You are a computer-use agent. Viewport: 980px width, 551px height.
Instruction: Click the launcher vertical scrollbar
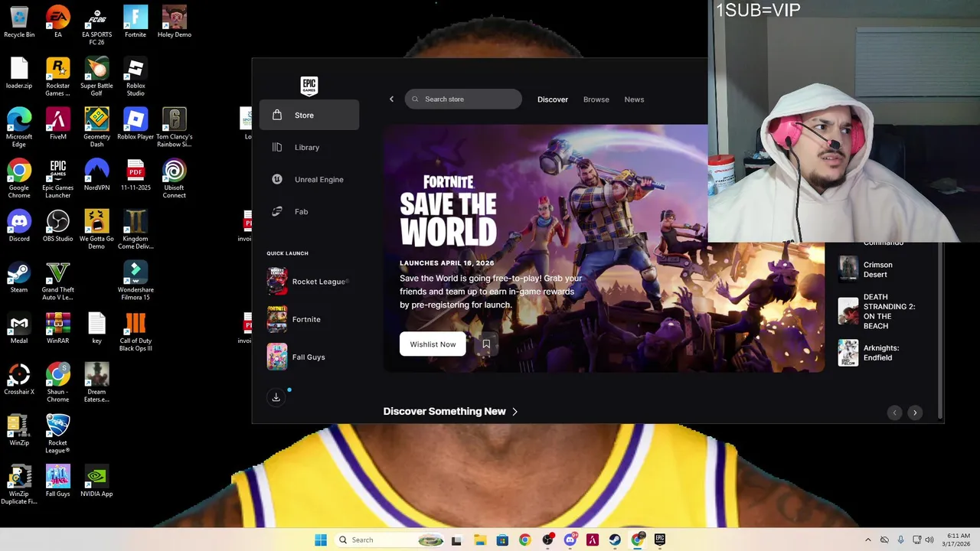tap(940, 329)
